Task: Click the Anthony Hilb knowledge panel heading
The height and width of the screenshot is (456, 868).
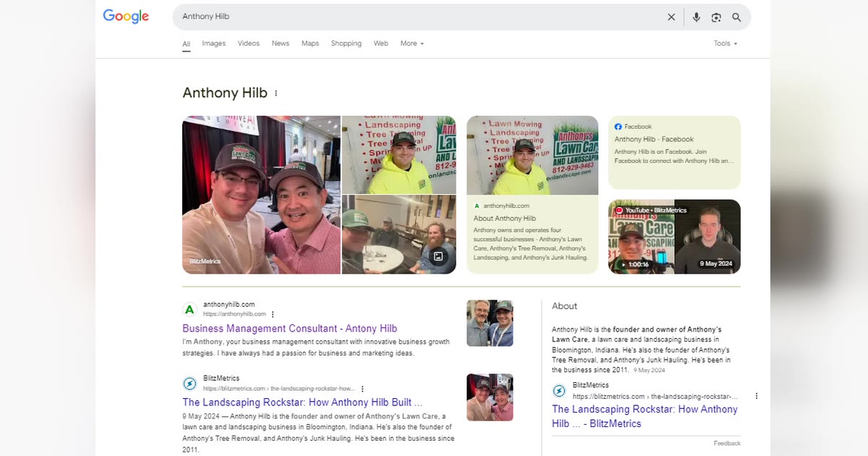Action: tap(225, 93)
